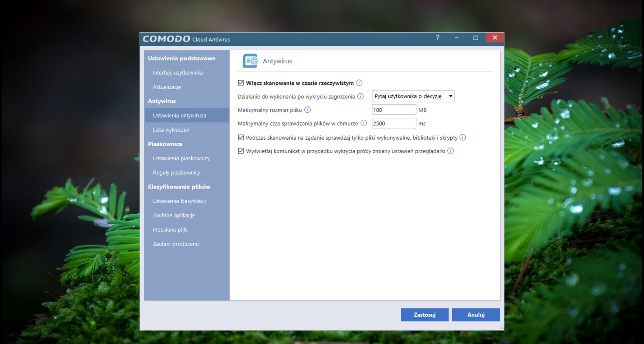644x344 pixels.
Task: Focus the maximum file size field
Action: click(394, 110)
